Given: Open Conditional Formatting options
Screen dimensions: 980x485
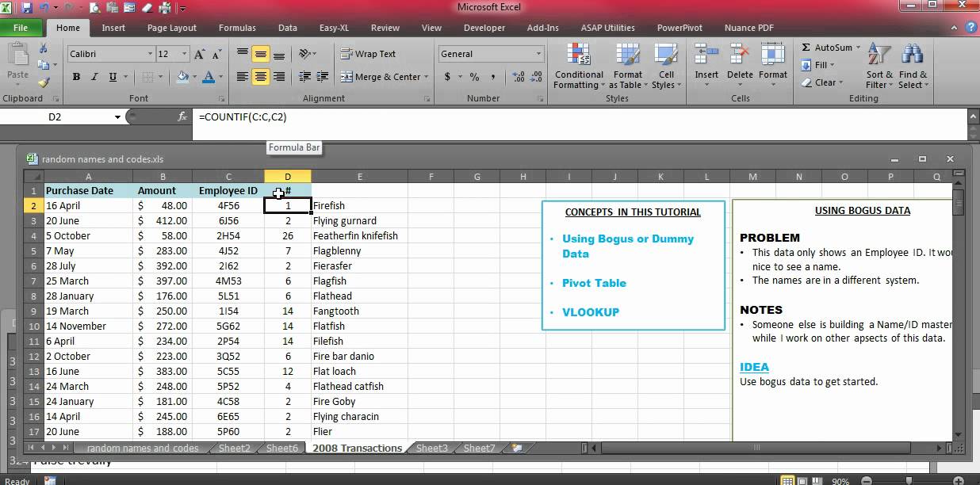Looking at the screenshot, I should click(x=578, y=69).
